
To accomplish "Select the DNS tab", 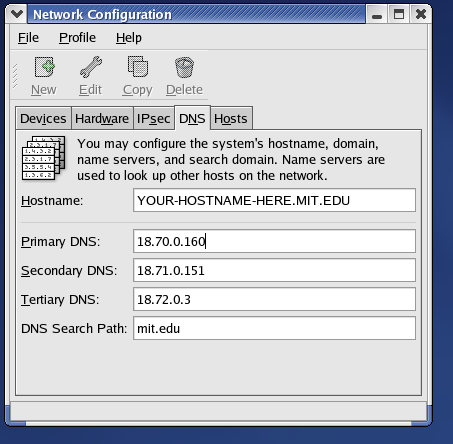I will [192, 118].
